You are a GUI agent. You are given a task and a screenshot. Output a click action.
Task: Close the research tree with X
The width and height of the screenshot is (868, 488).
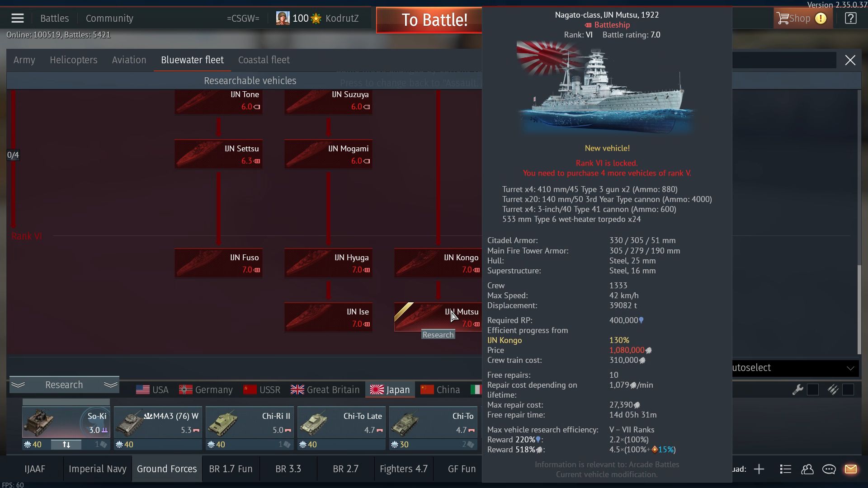[x=850, y=60]
